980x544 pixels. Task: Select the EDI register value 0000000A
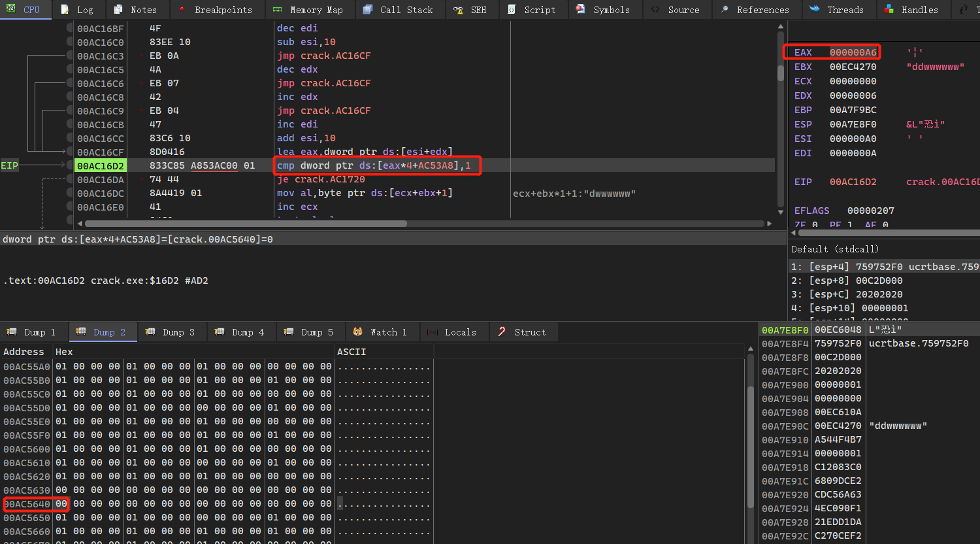point(853,153)
